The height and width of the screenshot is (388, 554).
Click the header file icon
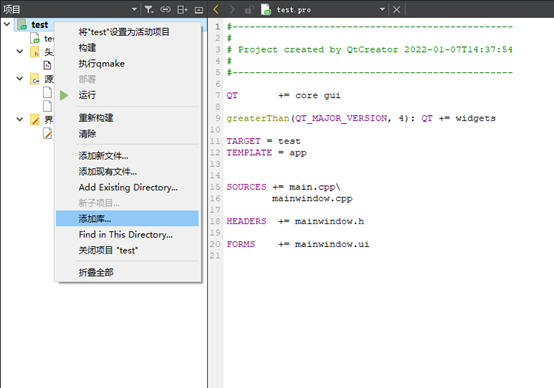[x=47, y=65]
